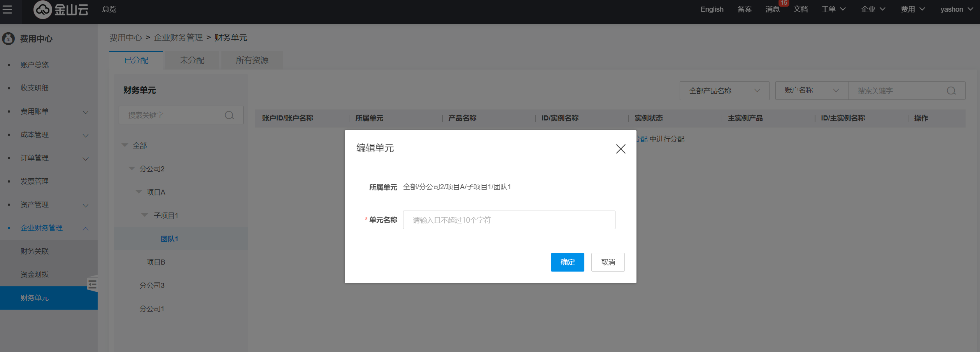Switch language to English
This screenshot has width=980, height=352.
(712, 9)
